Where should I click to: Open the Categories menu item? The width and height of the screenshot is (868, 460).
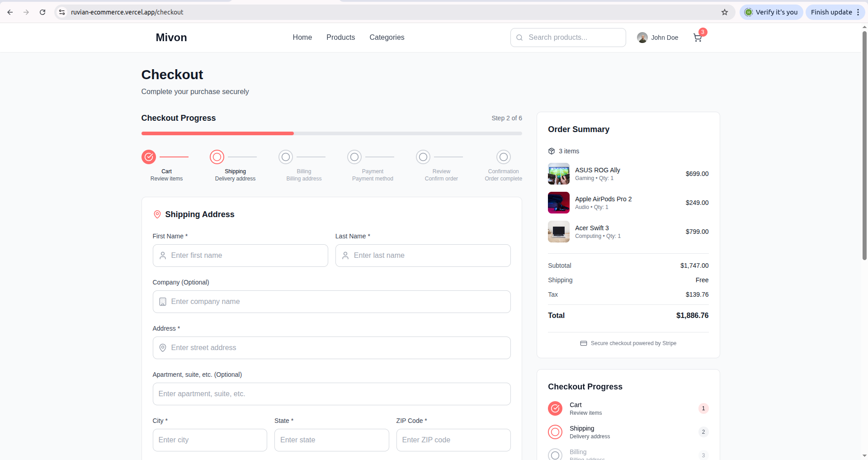[x=387, y=38]
